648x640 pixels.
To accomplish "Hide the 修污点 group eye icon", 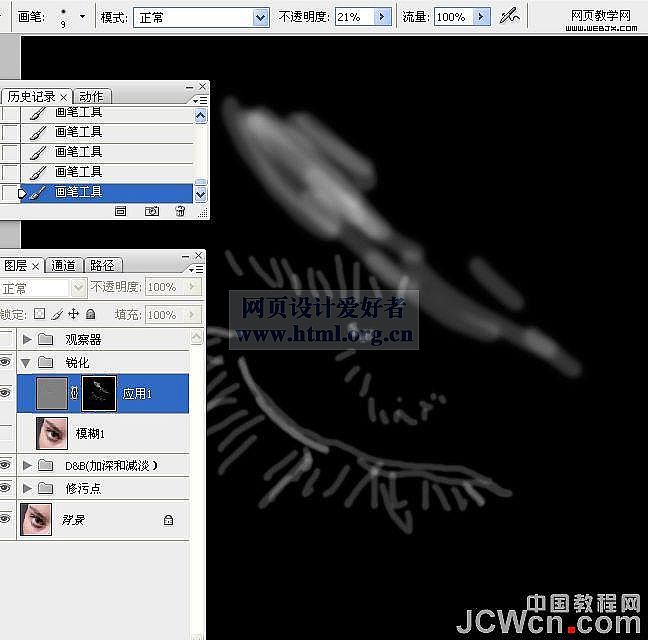I will pyautogui.click(x=5, y=488).
